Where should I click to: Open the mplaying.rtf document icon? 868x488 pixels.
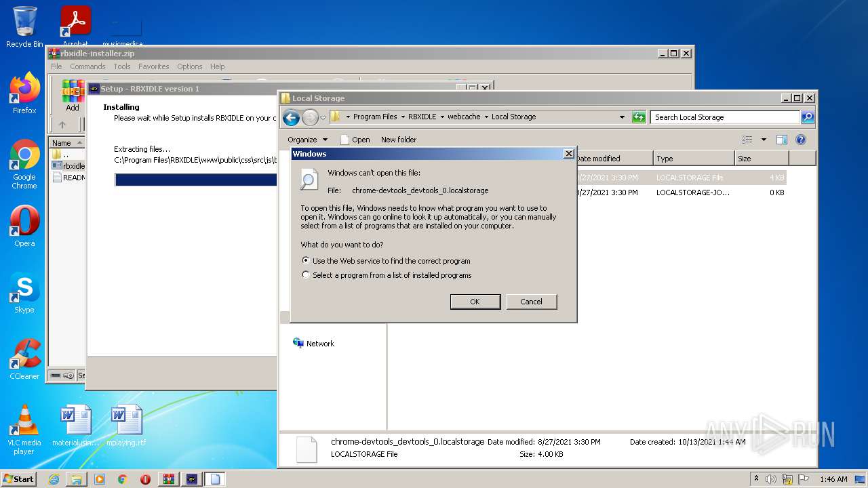126,426
